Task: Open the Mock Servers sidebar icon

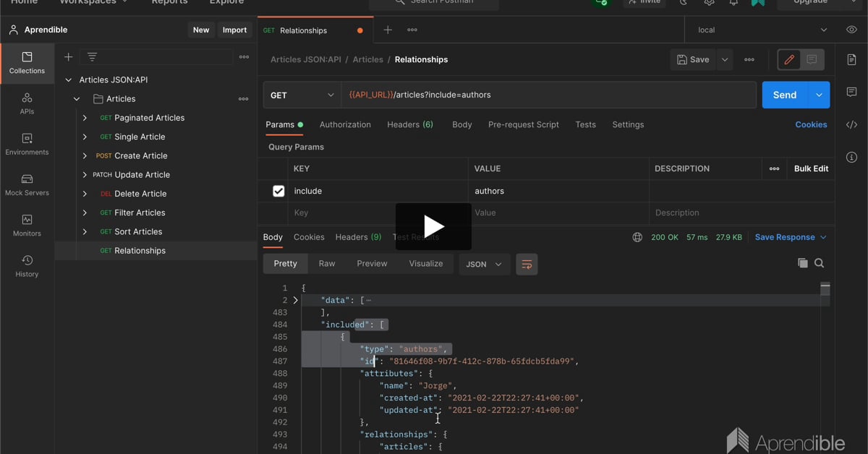Action: 27,185
